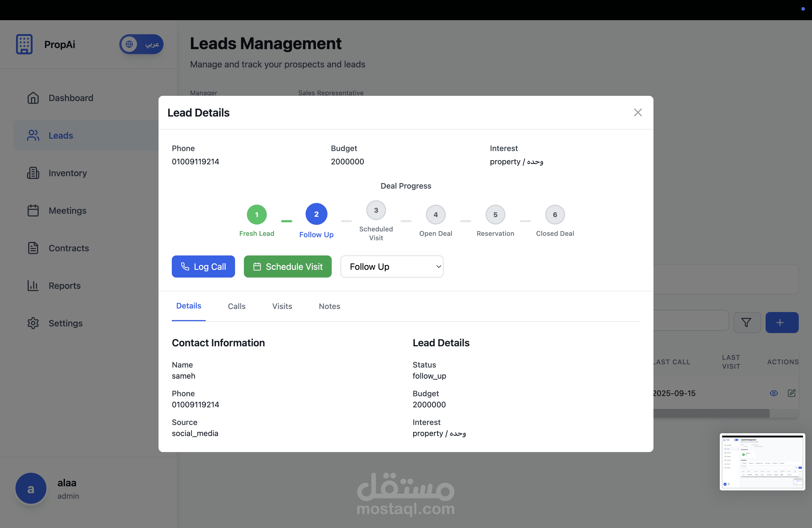Click the status value follow_up
Image resolution: width=812 pixels, height=528 pixels.
coord(429,376)
